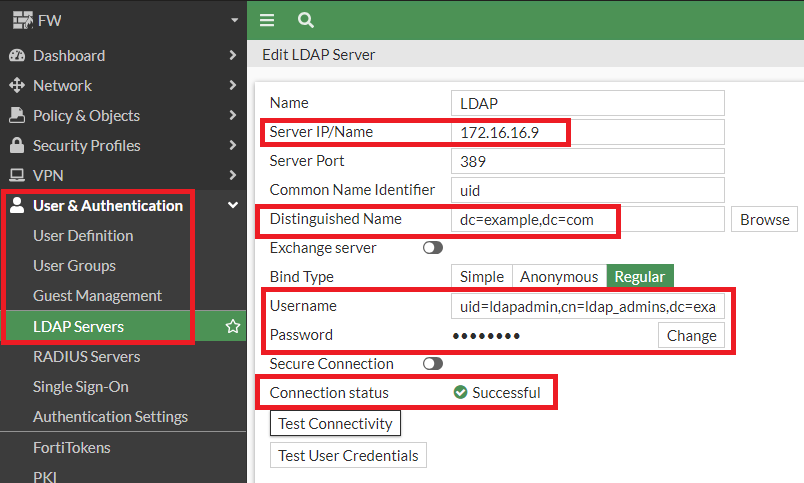This screenshot has width=804, height=483.
Task: Click the Bind Type label
Action: click(x=302, y=277)
